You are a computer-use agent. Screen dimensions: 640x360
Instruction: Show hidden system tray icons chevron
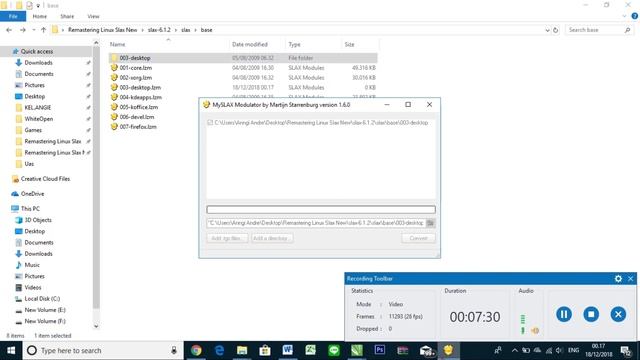pos(515,350)
